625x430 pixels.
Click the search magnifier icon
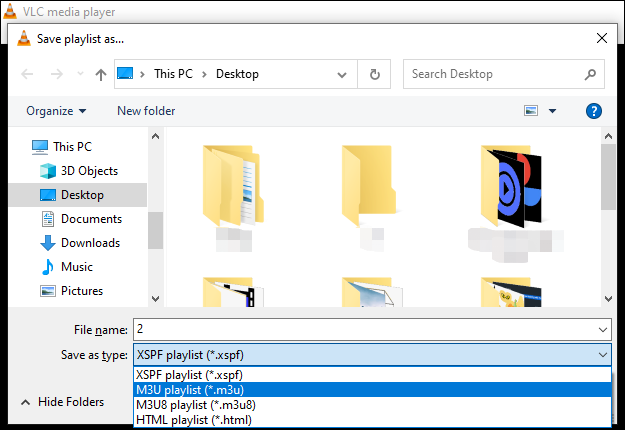tap(591, 74)
